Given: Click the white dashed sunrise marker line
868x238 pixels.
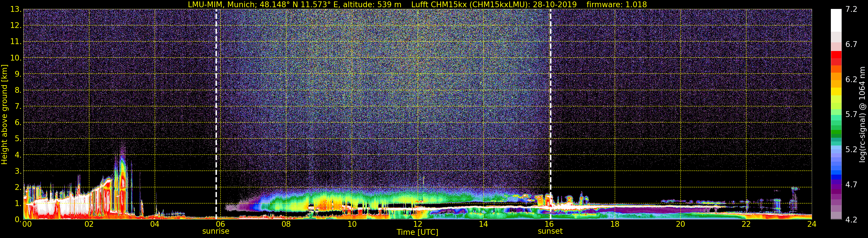Looking at the screenshot, I should (x=216, y=114).
